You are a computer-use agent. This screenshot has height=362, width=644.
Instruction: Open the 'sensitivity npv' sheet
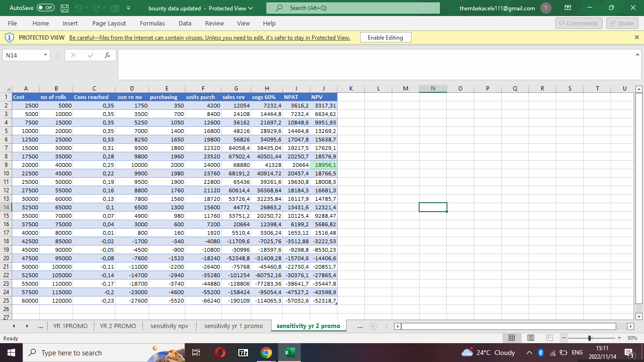click(x=170, y=326)
